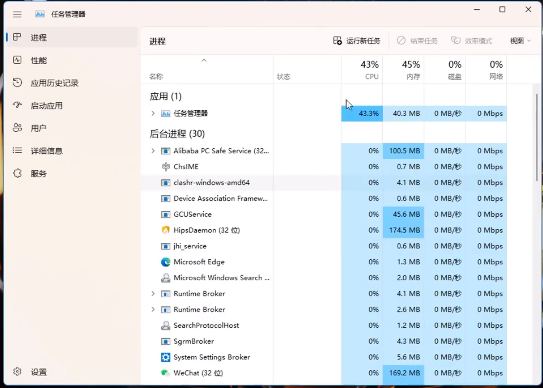Click the clashr-windows-amd64 process icon
543x388 pixels.
click(166, 183)
